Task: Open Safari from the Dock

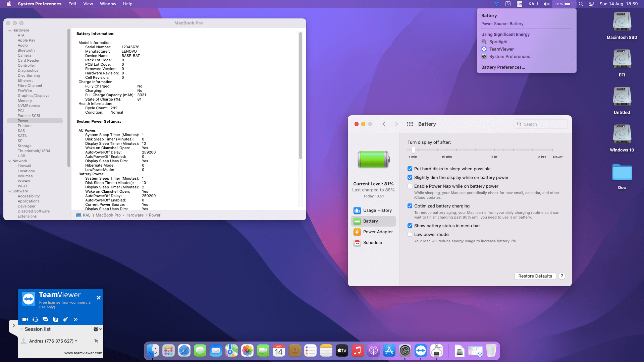Action: 184,351
